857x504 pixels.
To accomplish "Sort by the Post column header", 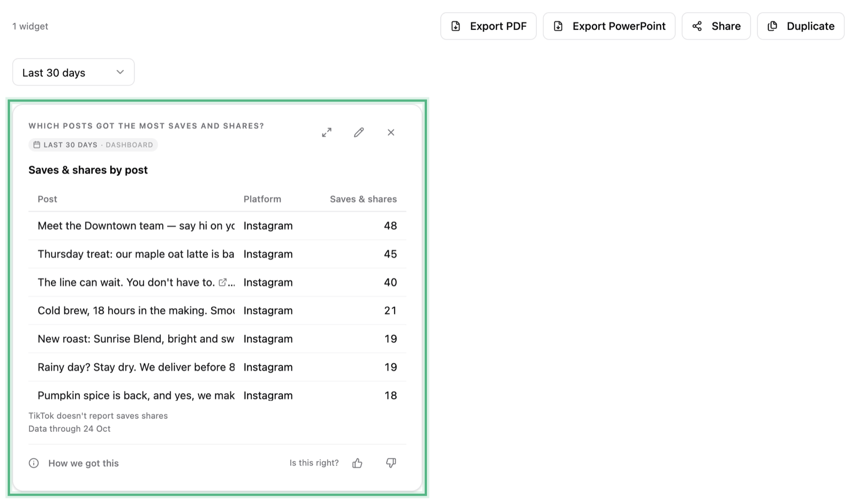I will pos(47,199).
